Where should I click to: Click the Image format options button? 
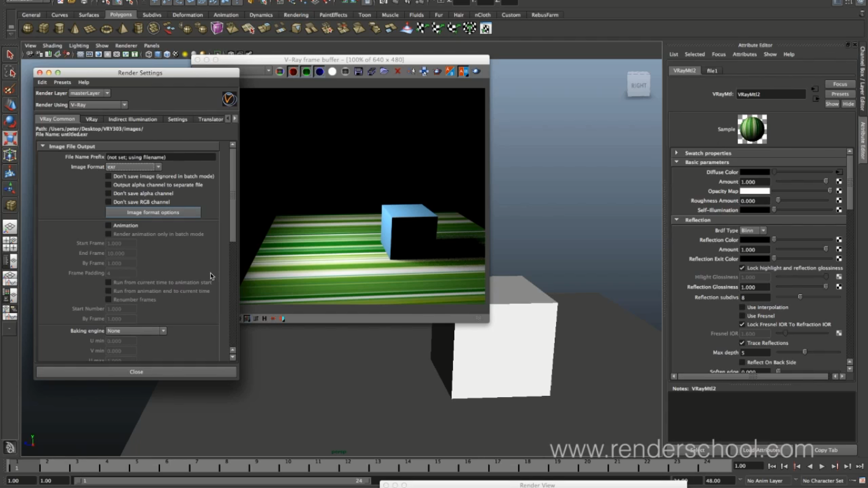[153, 212]
